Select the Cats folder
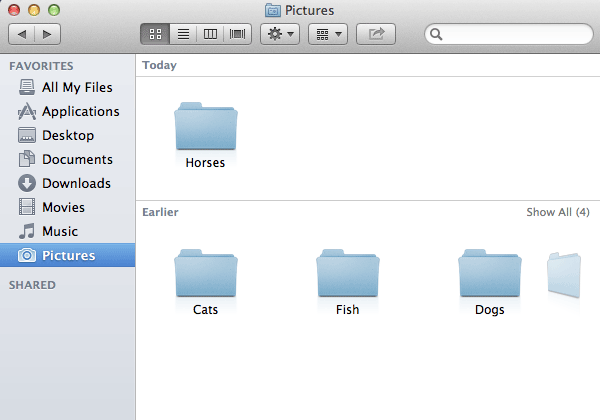The width and height of the screenshot is (600, 420). point(206,273)
